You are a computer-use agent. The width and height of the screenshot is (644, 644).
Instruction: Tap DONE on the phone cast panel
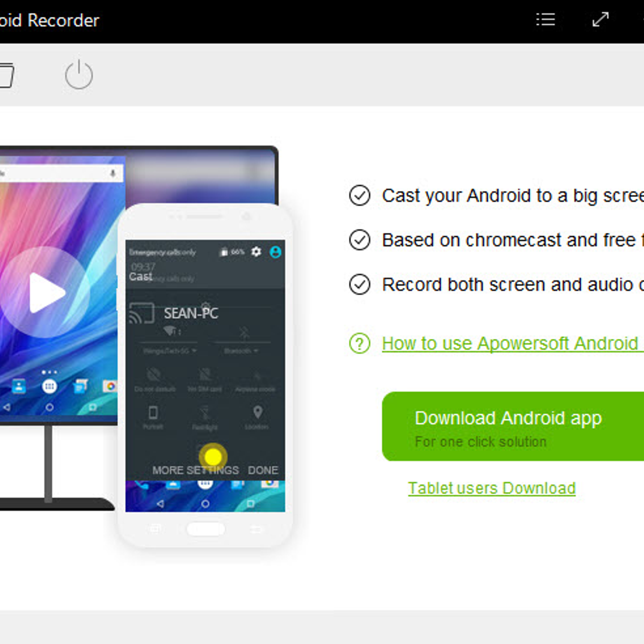point(263,470)
